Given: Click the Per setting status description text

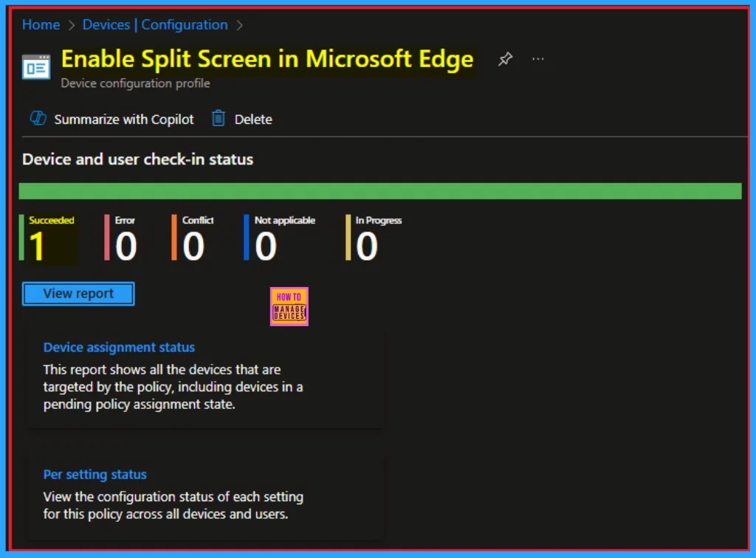Looking at the screenshot, I should pos(173,506).
